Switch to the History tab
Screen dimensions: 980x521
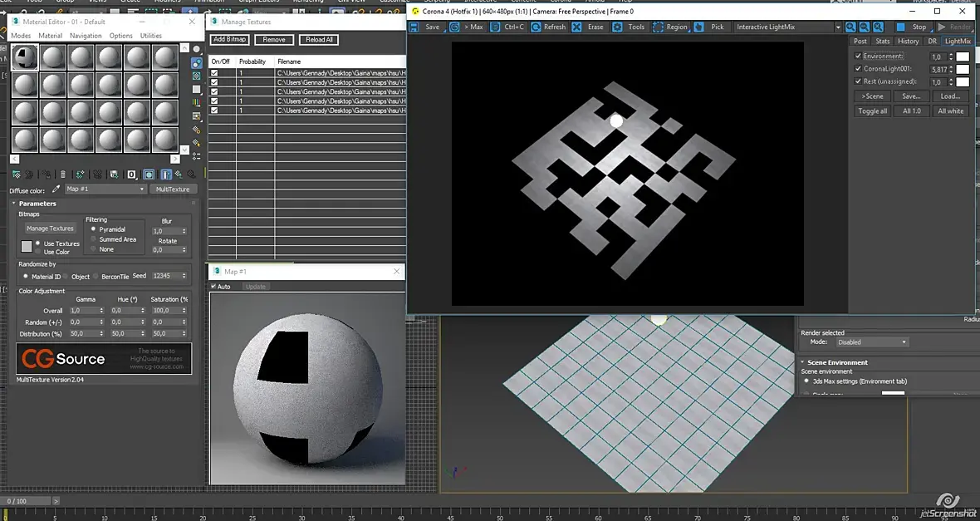tap(908, 41)
